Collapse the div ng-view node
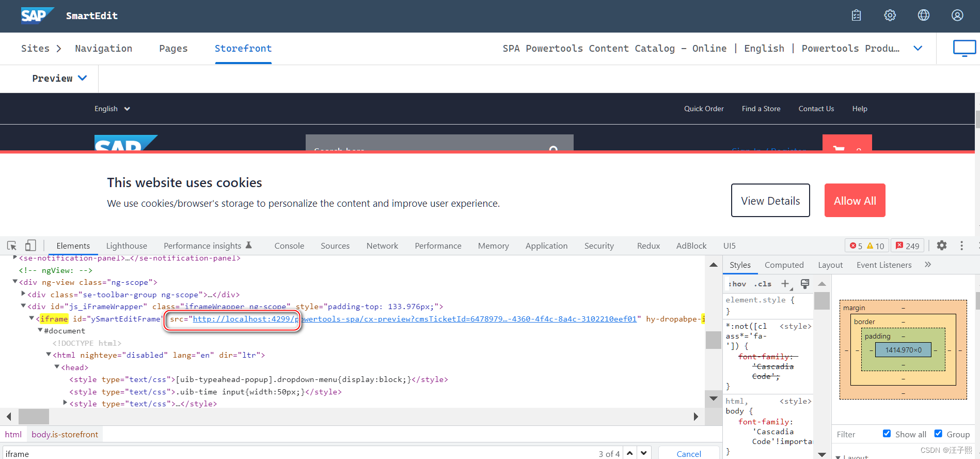This screenshot has width=980, height=459. (x=14, y=282)
